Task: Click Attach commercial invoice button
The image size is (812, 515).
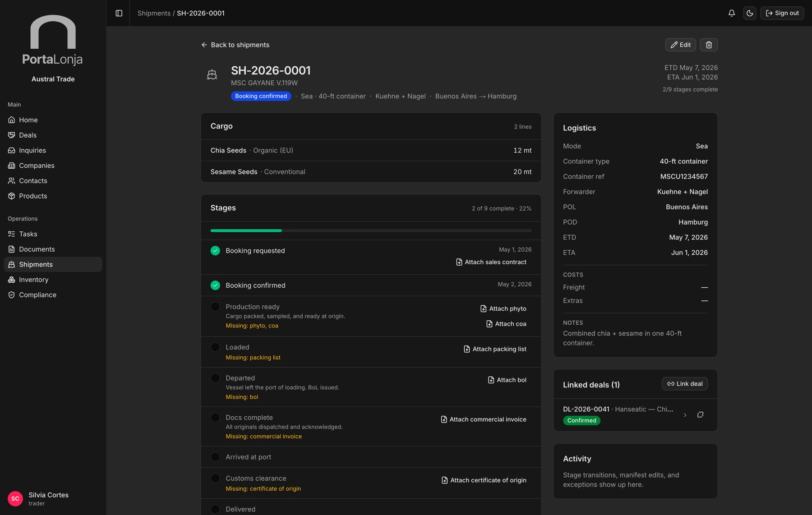Action: [484, 419]
